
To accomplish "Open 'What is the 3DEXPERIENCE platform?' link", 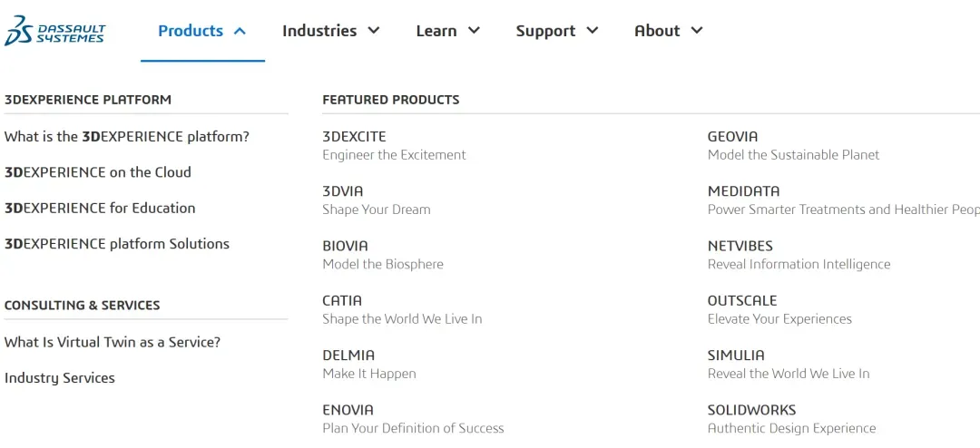I will coord(127,137).
